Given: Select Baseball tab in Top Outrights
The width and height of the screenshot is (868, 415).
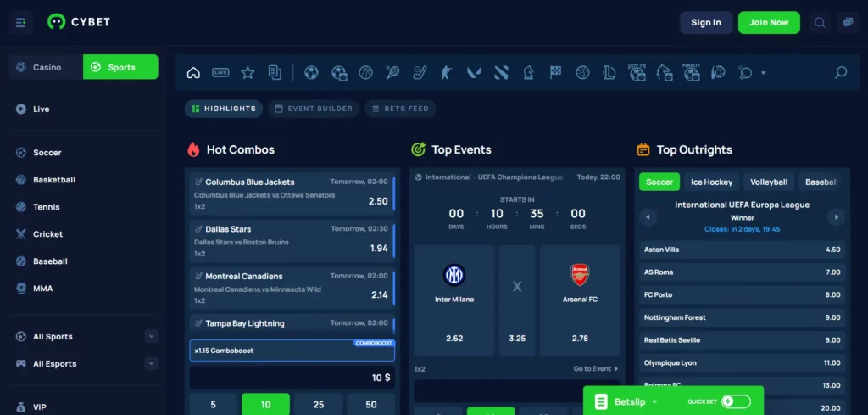Looking at the screenshot, I should [x=822, y=182].
